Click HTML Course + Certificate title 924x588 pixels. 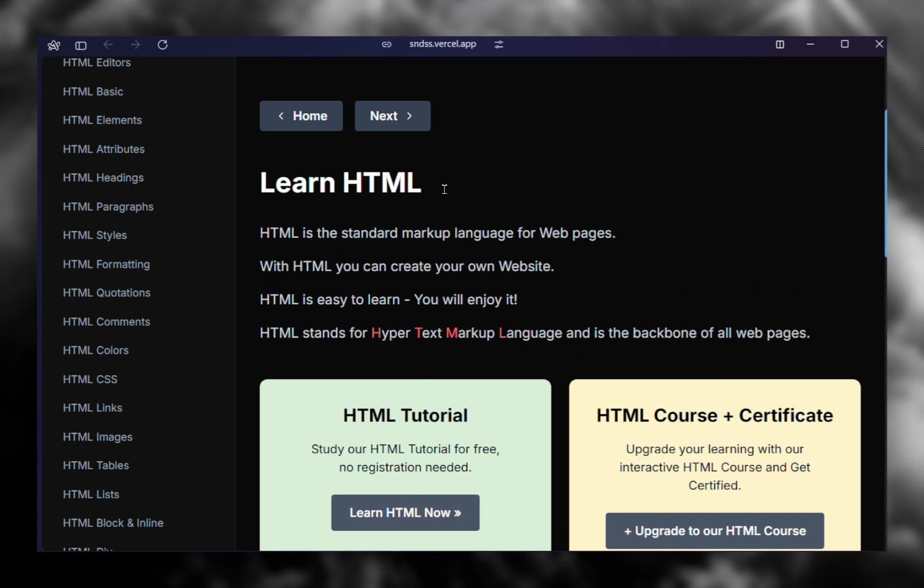tap(714, 415)
